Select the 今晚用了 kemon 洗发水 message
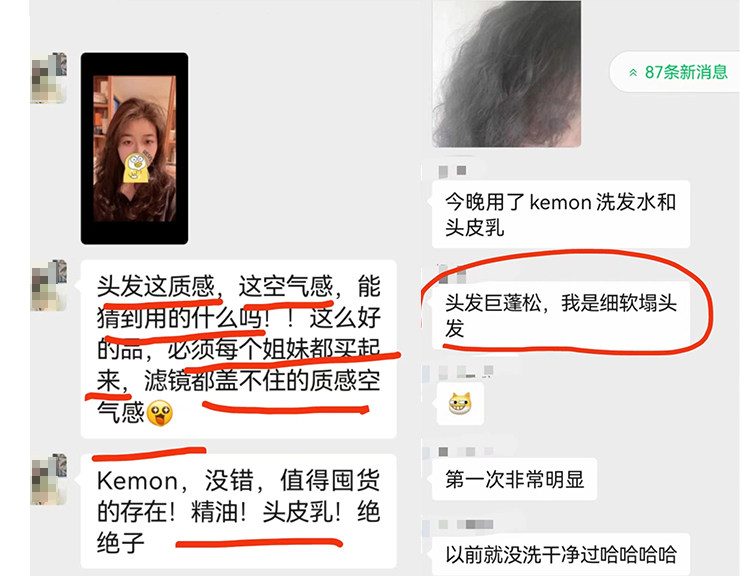Screen dimensions: 750x587 [x=561, y=214]
